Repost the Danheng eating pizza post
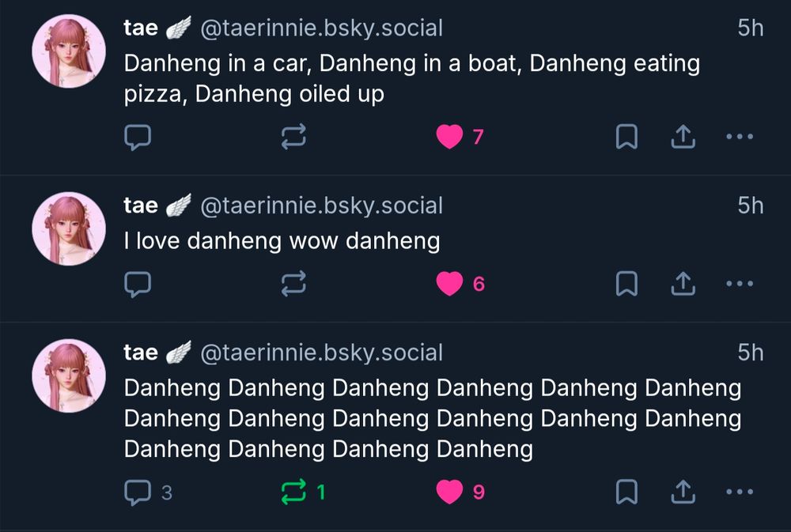 coord(293,137)
